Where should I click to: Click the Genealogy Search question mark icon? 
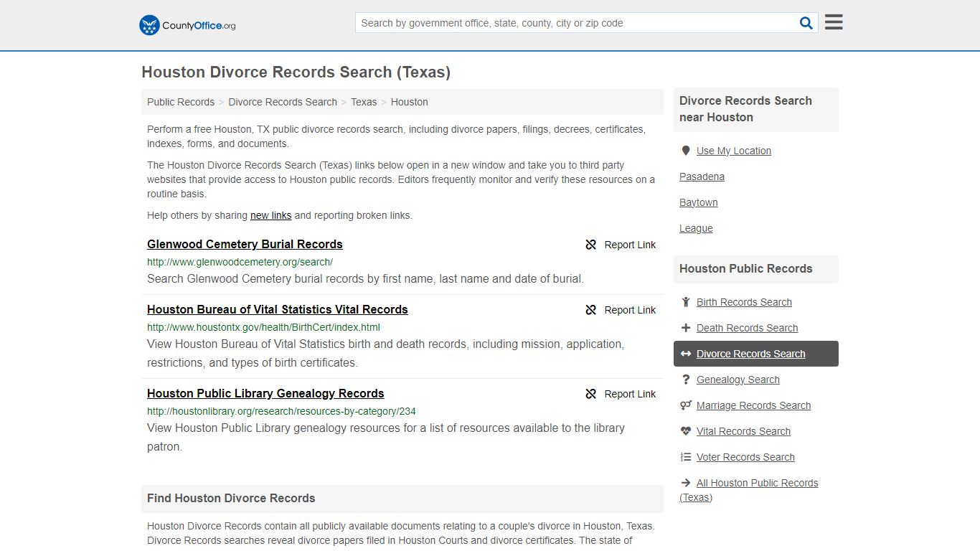pos(686,380)
